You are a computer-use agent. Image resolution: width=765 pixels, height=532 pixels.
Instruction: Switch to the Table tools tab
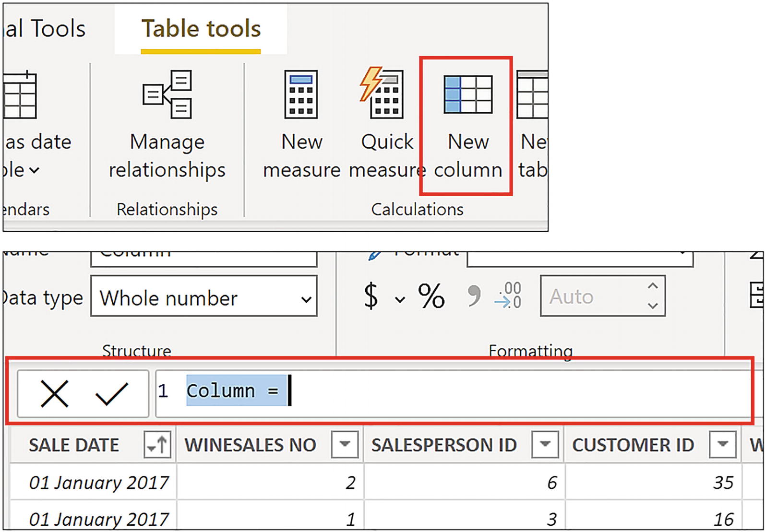point(201,29)
